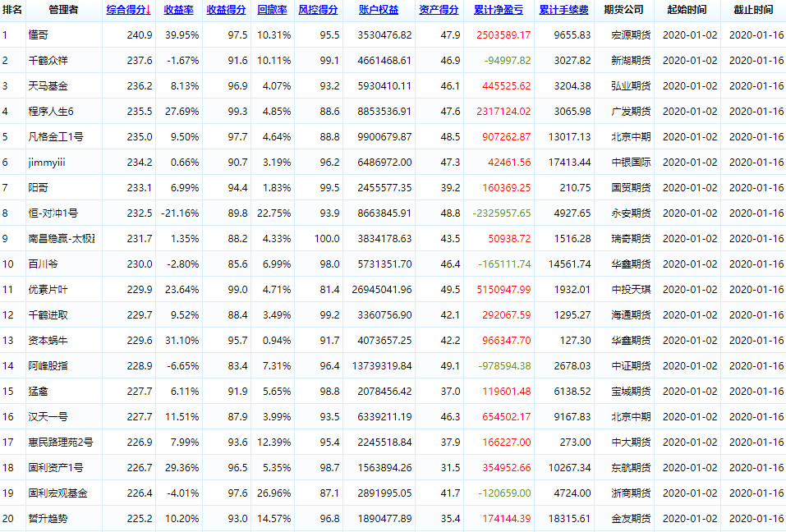Click futures company 瑞奇期货
This screenshot has height=532, width=786.
coord(631,239)
